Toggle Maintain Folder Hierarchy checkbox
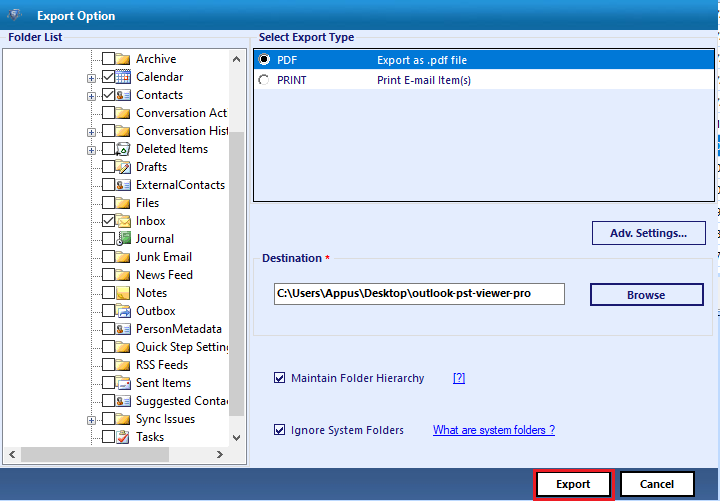This screenshot has height=501, width=720. point(280,378)
